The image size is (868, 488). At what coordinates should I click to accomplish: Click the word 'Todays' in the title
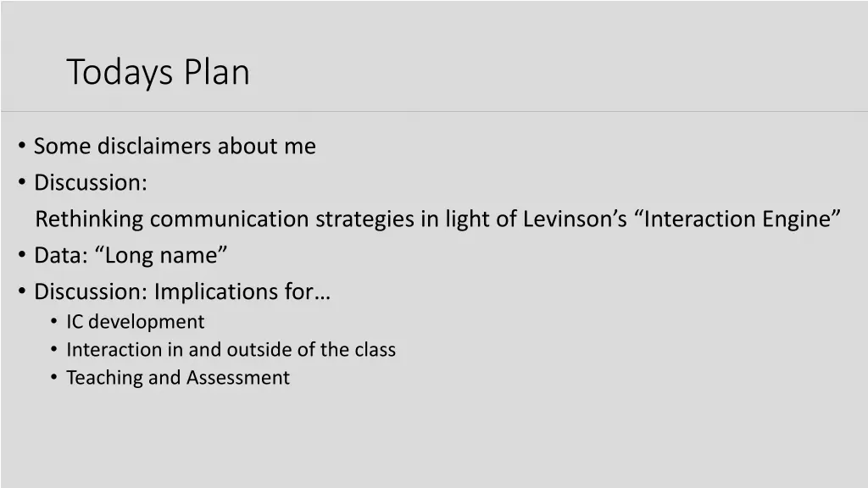[x=120, y=74]
